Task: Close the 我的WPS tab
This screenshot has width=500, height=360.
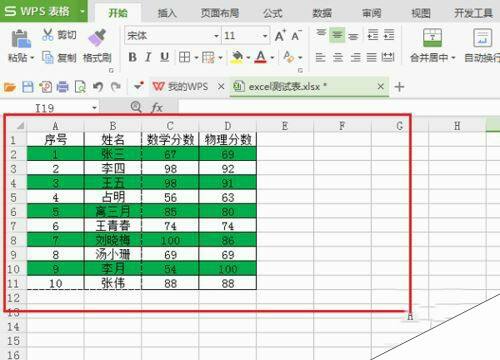Action: pyautogui.click(x=221, y=87)
